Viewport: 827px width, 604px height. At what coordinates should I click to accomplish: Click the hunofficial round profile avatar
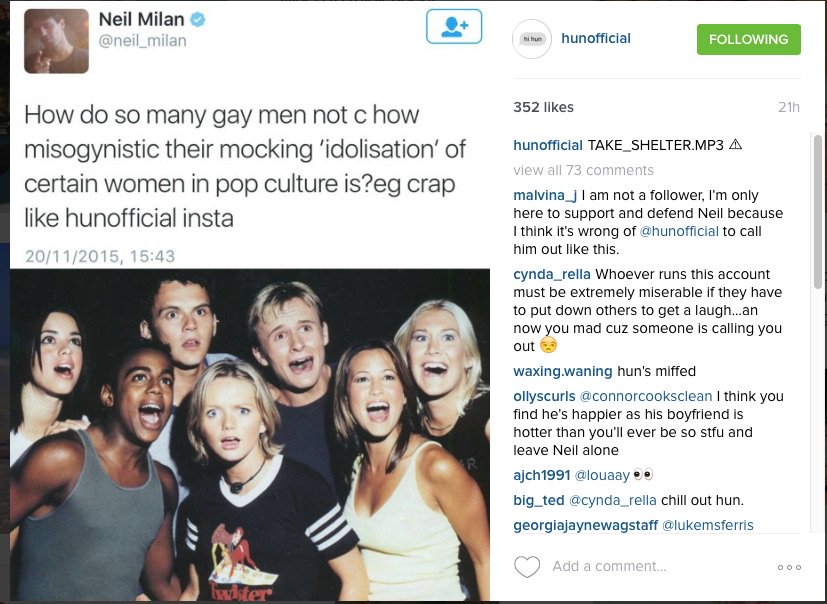(532, 39)
